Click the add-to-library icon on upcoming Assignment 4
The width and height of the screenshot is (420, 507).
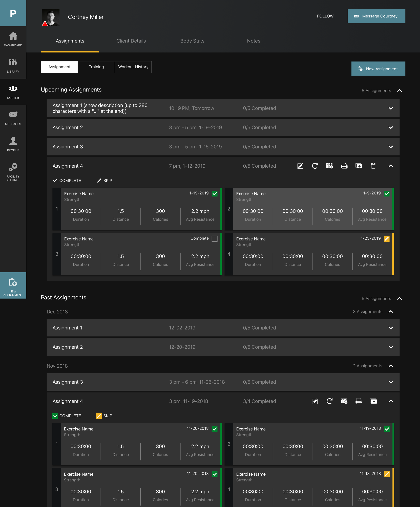[x=329, y=166]
